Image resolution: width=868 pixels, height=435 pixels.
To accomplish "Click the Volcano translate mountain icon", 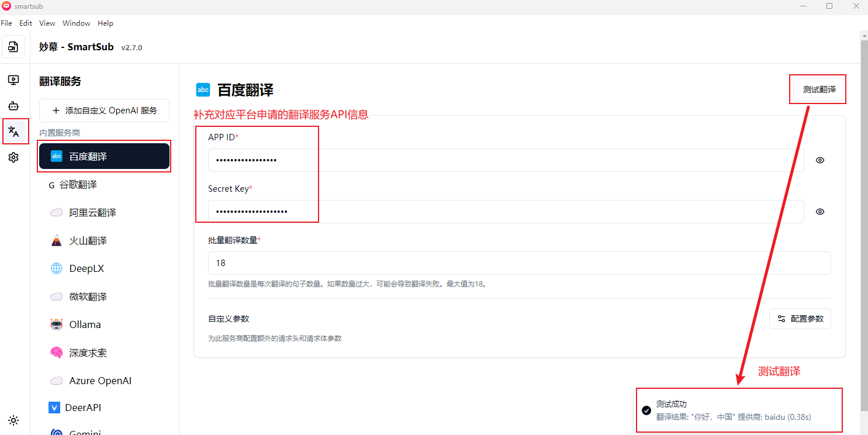I will coord(57,240).
